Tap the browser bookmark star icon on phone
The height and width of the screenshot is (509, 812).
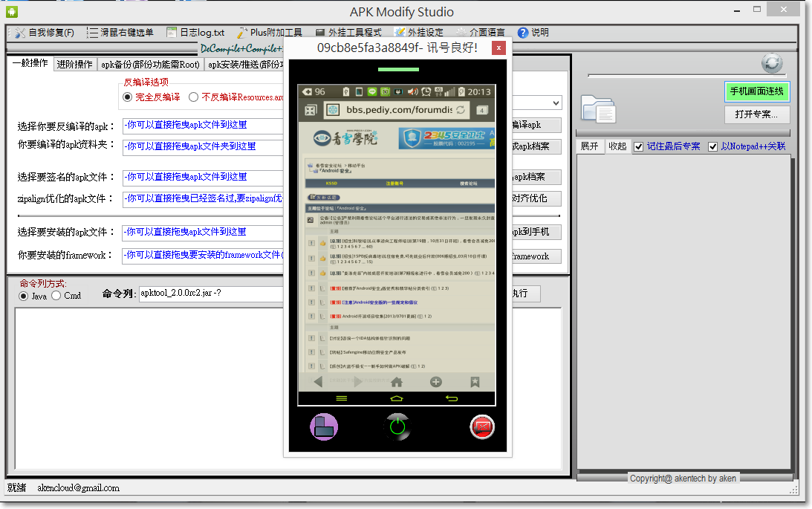[475, 382]
